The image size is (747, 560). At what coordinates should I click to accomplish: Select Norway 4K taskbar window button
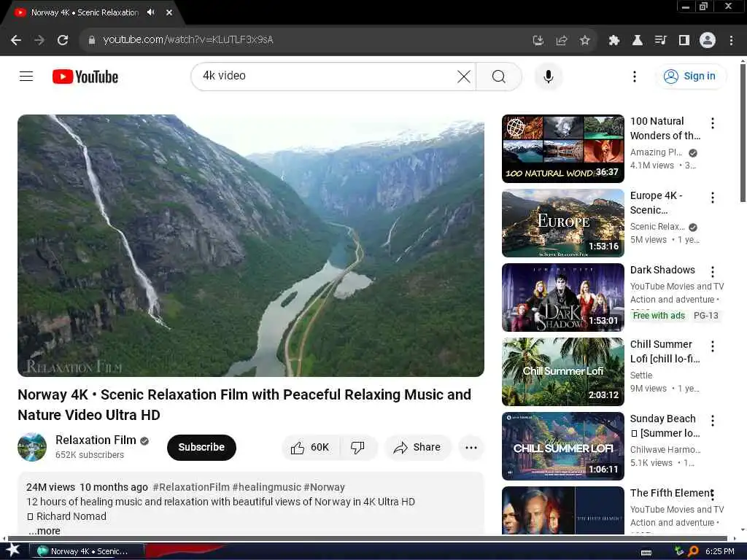87,551
